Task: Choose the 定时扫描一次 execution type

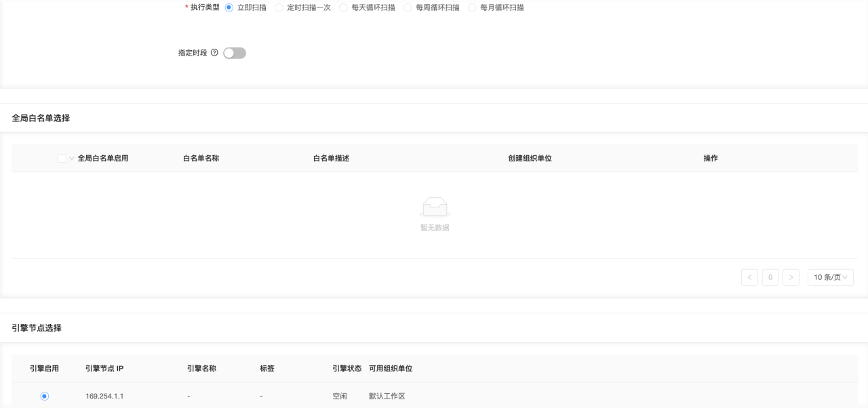Action: 279,7
